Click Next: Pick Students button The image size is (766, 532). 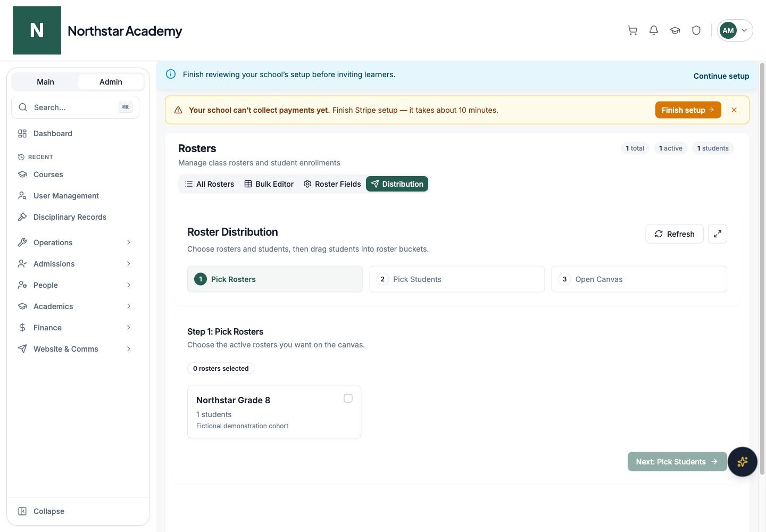677,462
